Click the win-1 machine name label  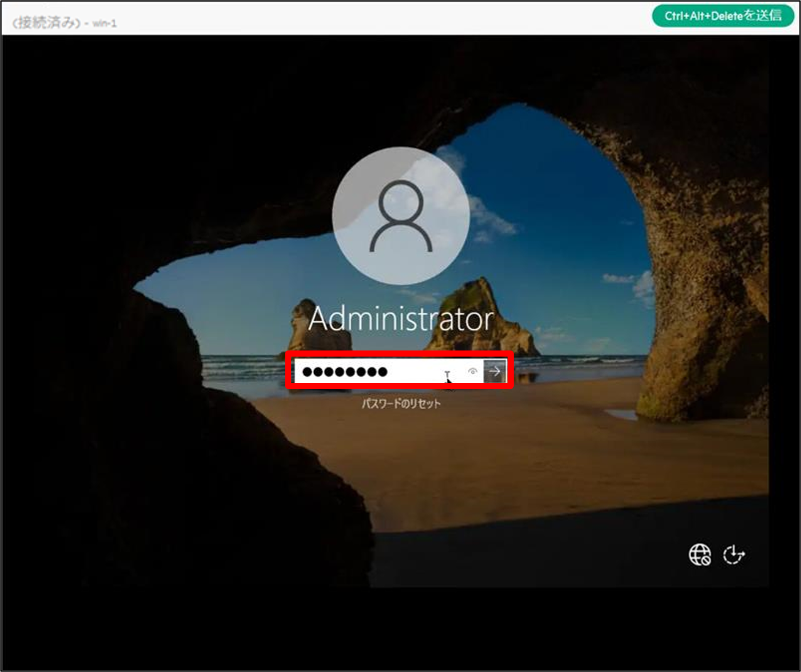coord(105,24)
